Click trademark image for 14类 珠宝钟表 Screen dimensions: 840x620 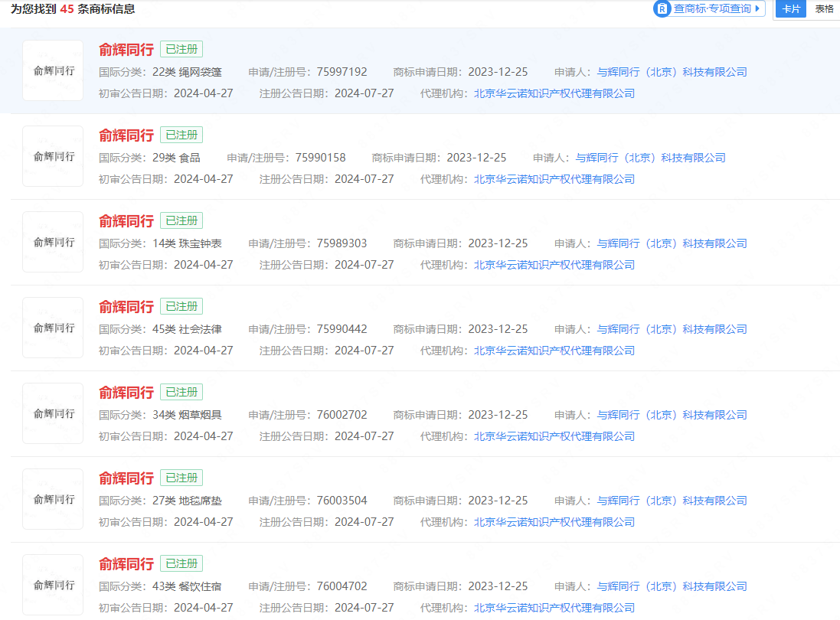[x=53, y=242]
